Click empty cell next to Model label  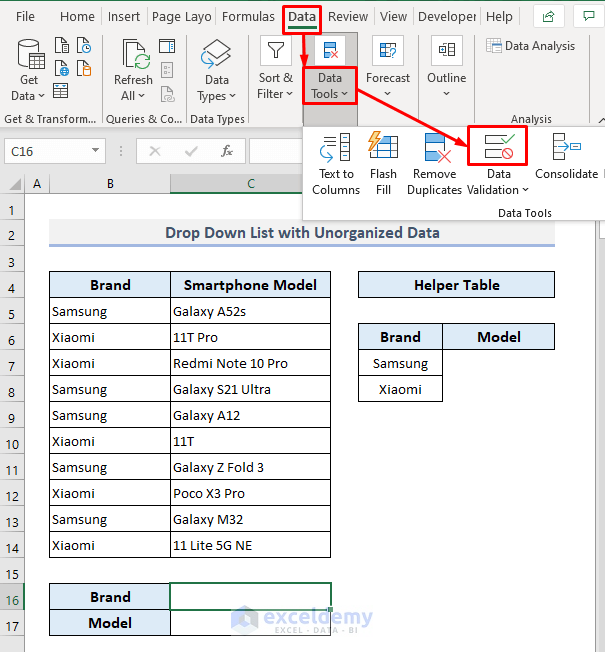[x=250, y=623]
